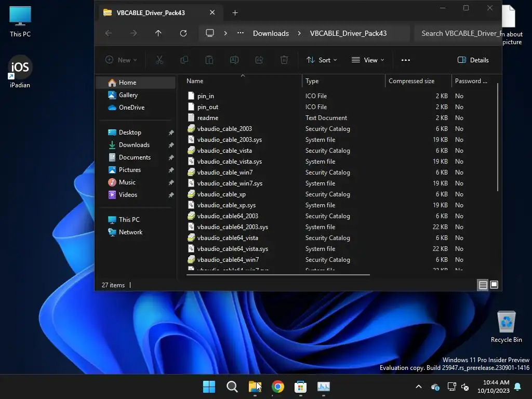Click the Cut scissors icon
Screen dimensions: 532x399
(159, 60)
